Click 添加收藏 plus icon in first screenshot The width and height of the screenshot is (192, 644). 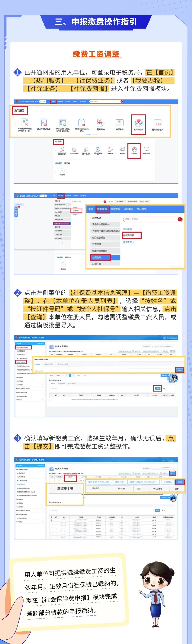62,170
